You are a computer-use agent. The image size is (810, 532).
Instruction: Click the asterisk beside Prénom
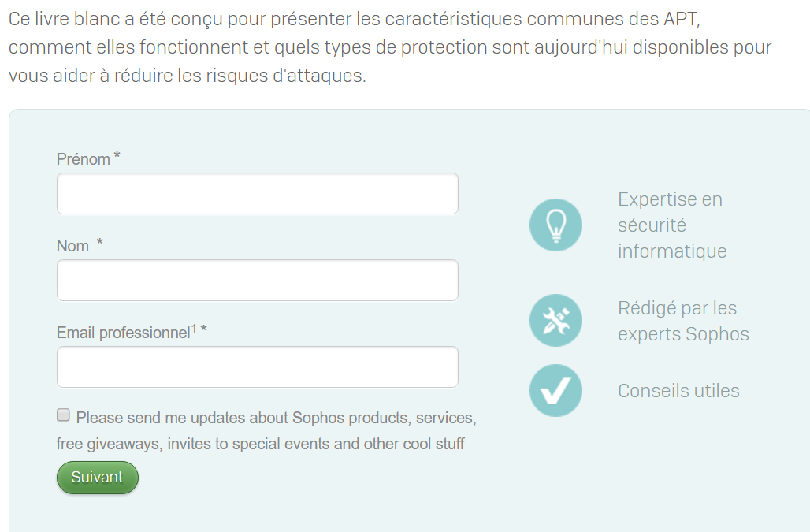pos(117,155)
